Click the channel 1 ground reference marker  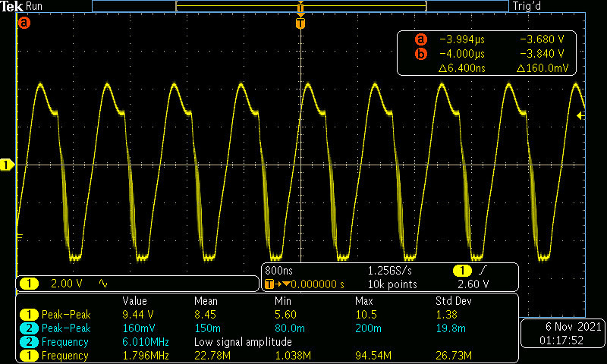tap(7, 165)
